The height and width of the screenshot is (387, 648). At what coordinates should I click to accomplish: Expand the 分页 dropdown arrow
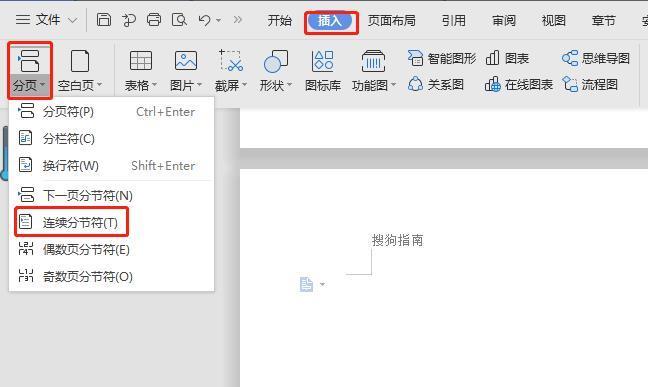click(x=43, y=85)
